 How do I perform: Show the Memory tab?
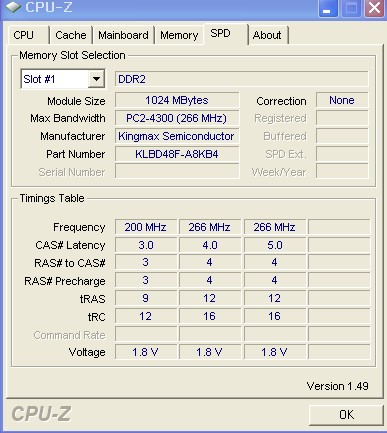point(179,35)
